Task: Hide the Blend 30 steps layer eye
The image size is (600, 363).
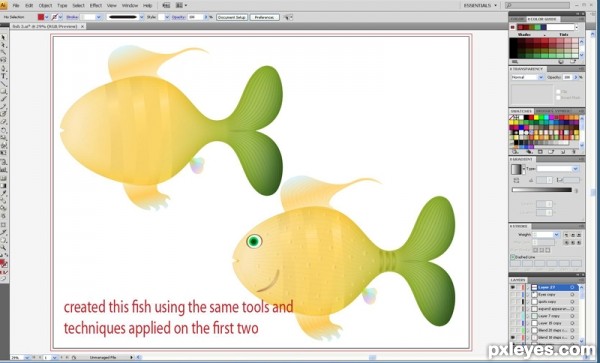Action: (x=513, y=338)
